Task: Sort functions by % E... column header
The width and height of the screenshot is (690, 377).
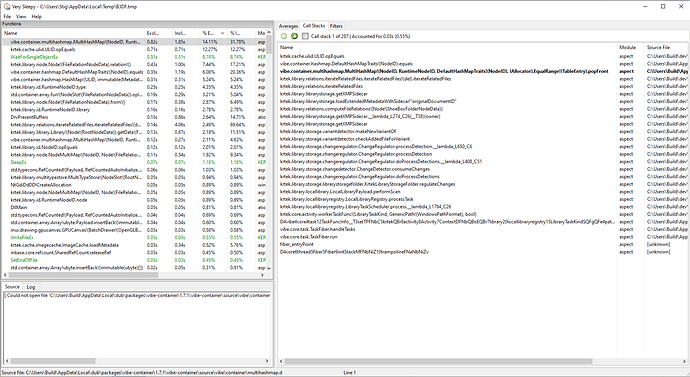Action: 213,33
